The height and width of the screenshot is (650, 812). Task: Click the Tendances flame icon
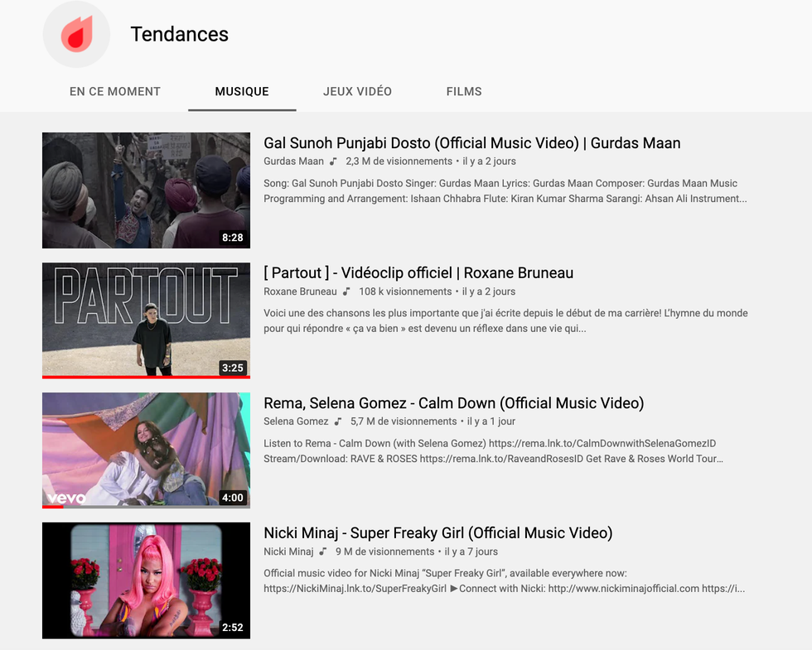[76, 34]
